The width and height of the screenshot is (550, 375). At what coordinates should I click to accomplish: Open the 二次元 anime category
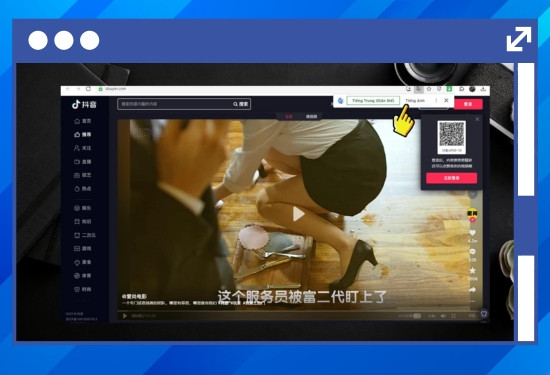click(x=85, y=235)
